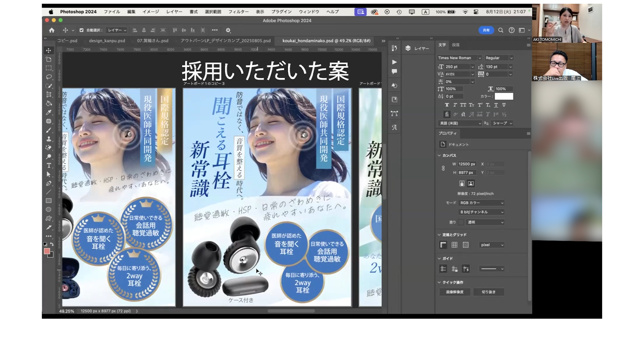Screen dimensions: 644x362
Task: Toggle the faux bold text style button
Action: (447, 105)
